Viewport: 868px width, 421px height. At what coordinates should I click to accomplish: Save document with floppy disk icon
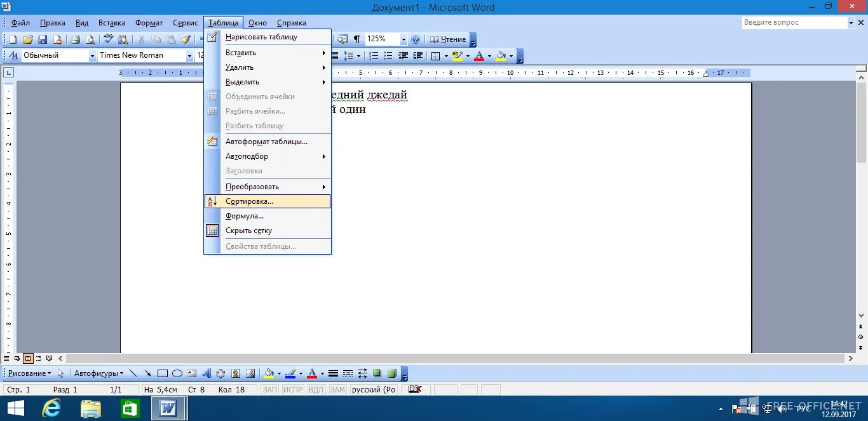click(x=43, y=39)
